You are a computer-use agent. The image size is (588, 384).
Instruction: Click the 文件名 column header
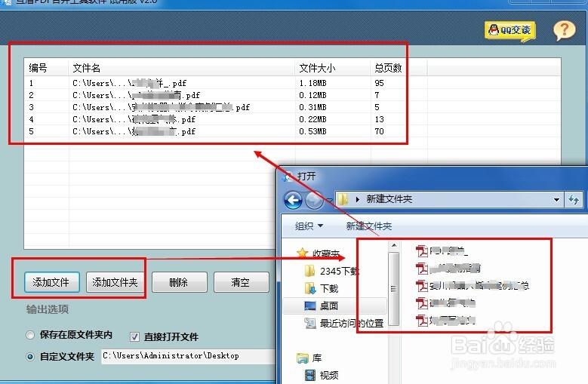[x=182, y=68]
